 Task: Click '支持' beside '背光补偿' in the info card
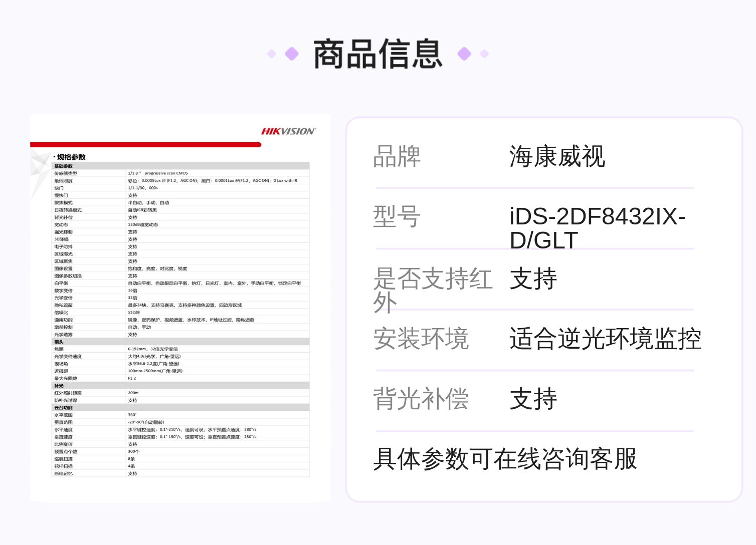(x=533, y=399)
